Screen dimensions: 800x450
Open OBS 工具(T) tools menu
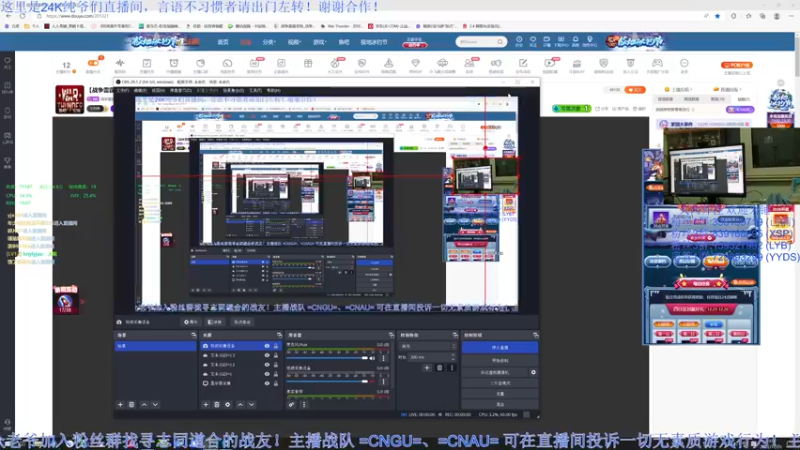(255, 90)
